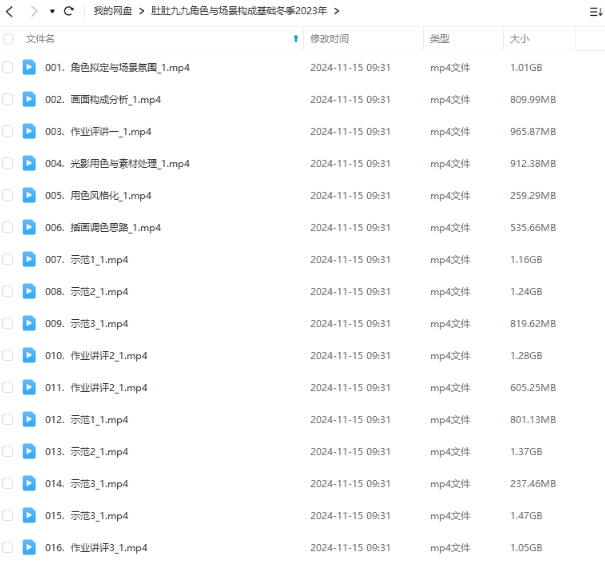605x569 pixels.
Task: Click video icon of file 004
Action: (x=29, y=163)
